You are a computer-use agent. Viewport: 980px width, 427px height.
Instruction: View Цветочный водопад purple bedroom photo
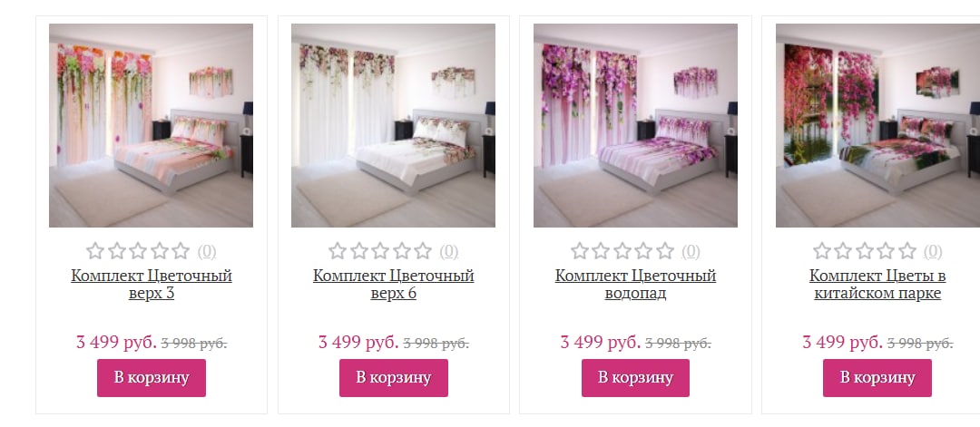(x=635, y=125)
